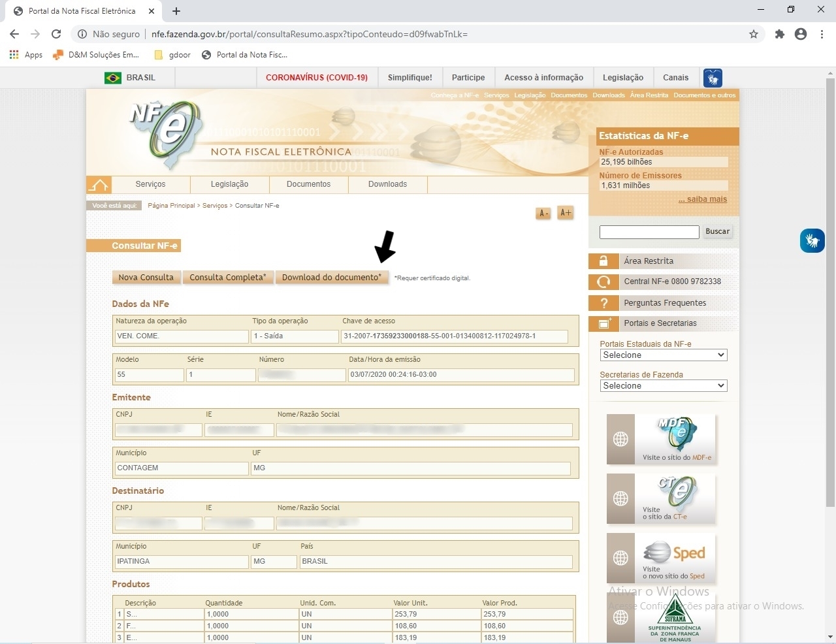
Task: Open Secretarias de Fazenda dropdown
Action: coord(664,386)
